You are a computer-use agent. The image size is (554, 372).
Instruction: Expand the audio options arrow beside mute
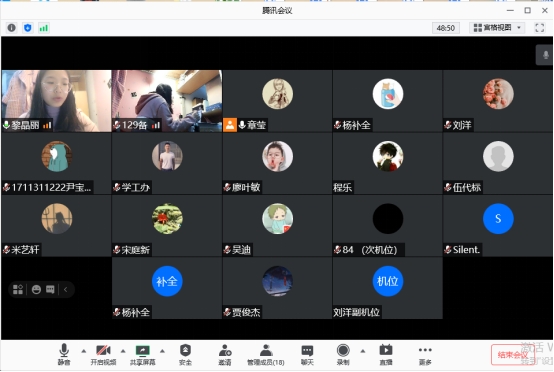tap(84, 351)
